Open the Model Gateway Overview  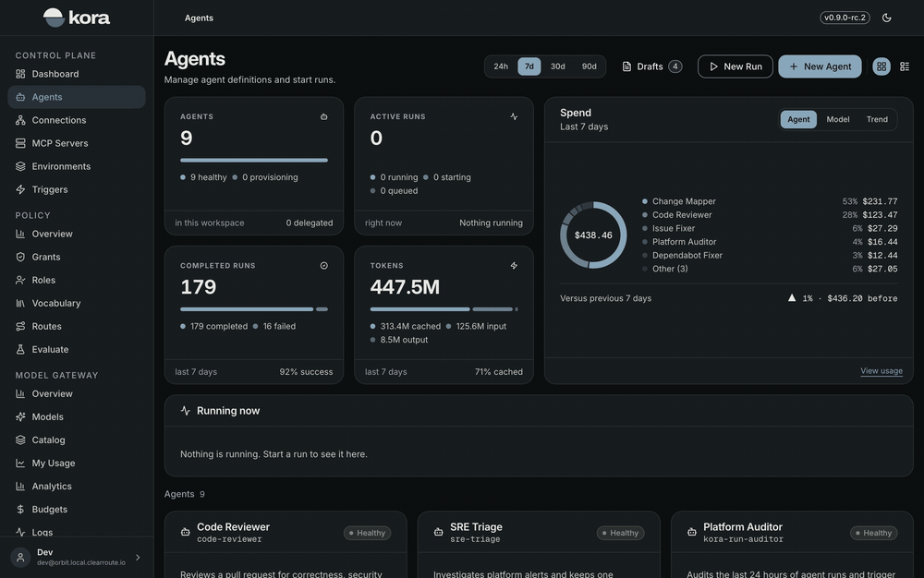click(x=77, y=393)
